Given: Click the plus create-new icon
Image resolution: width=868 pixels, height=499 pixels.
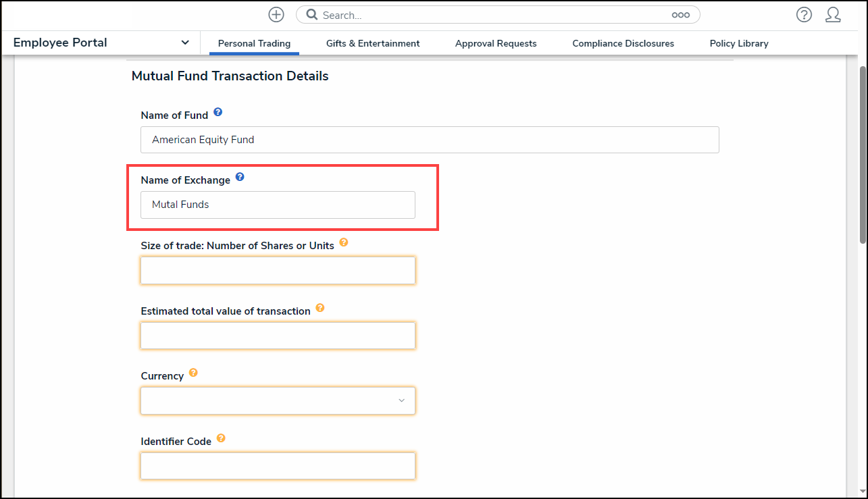Looking at the screenshot, I should 276,15.
